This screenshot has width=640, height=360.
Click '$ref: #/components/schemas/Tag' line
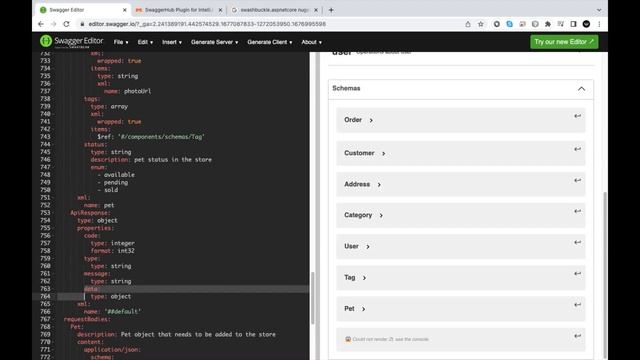pos(151,137)
